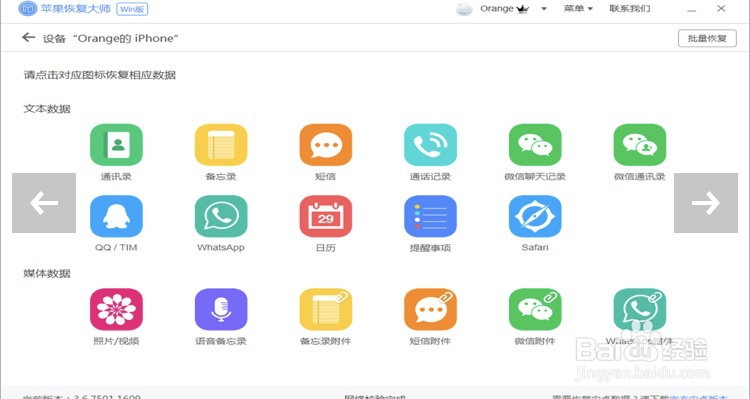Click the 请点击对应图标恢复相应数据 instruction text
Image resolution: width=750 pixels, height=399 pixels.
(100, 75)
